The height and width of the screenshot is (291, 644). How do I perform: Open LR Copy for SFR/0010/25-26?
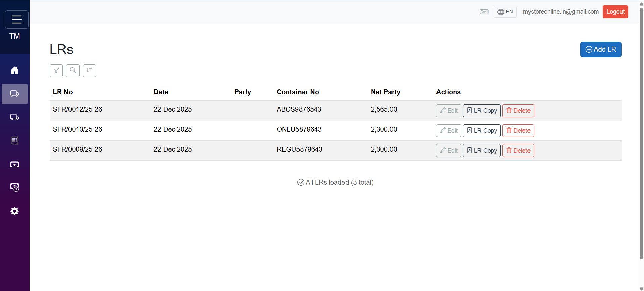pyautogui.click(x=481, y=131)
